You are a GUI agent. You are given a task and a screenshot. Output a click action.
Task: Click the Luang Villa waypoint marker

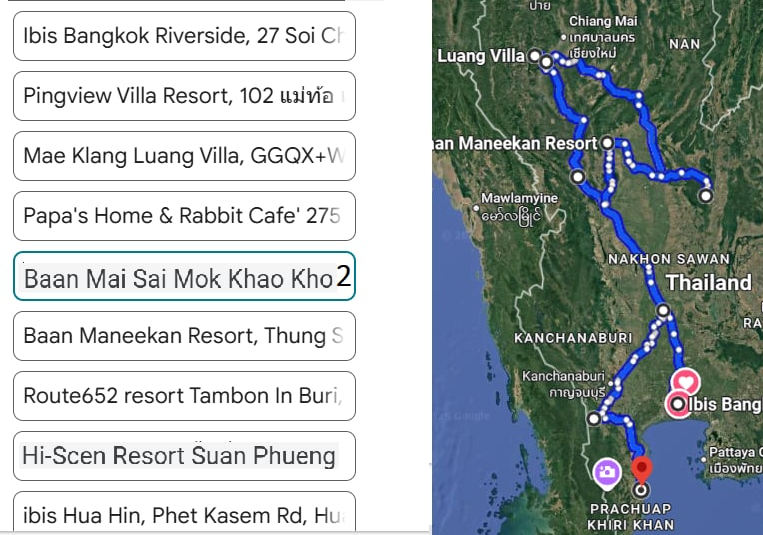click(535, 56)
